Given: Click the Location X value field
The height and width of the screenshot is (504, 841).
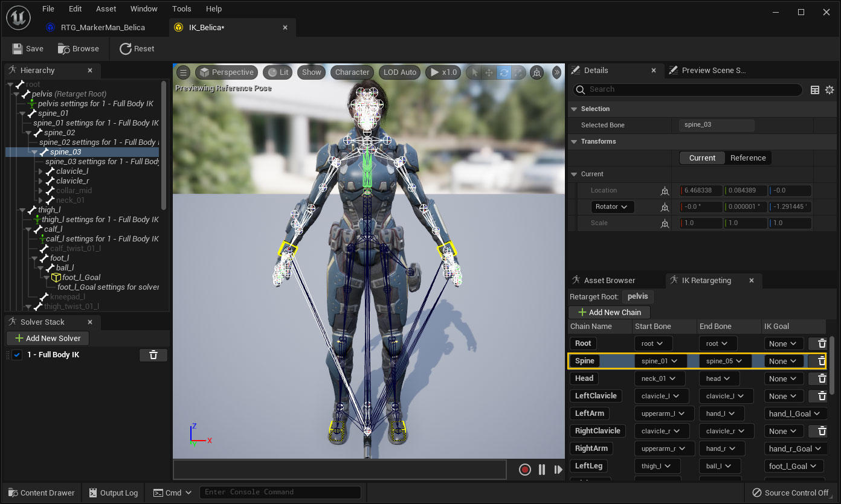Looking at the screenshot, I should [x=701, y=190].
